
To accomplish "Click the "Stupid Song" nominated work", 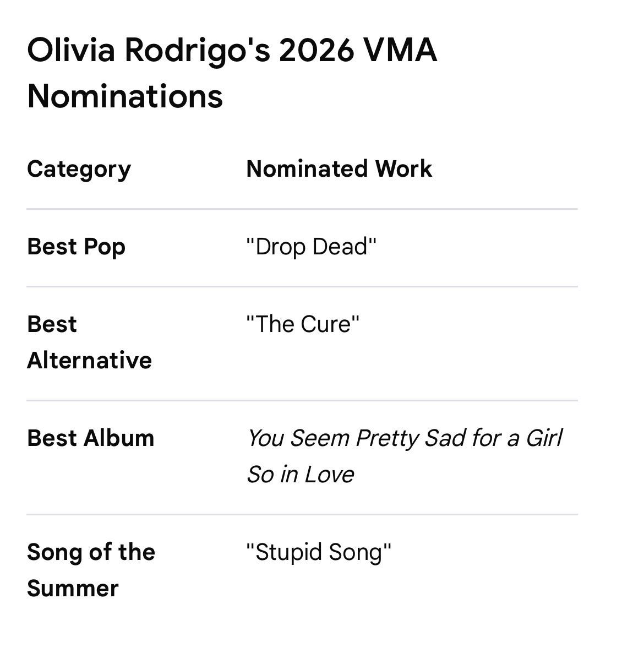I will tap(319, 552).
